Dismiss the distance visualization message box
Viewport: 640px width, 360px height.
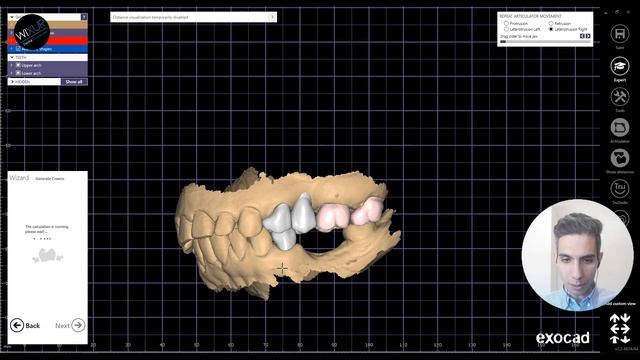pos(272,17)
